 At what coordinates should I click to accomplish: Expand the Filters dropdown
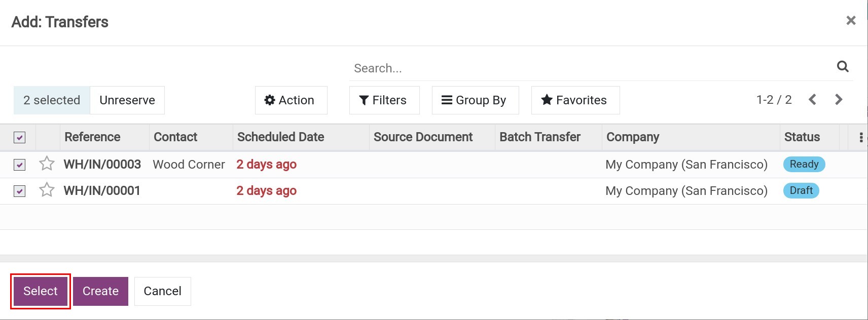click(384, 100)
